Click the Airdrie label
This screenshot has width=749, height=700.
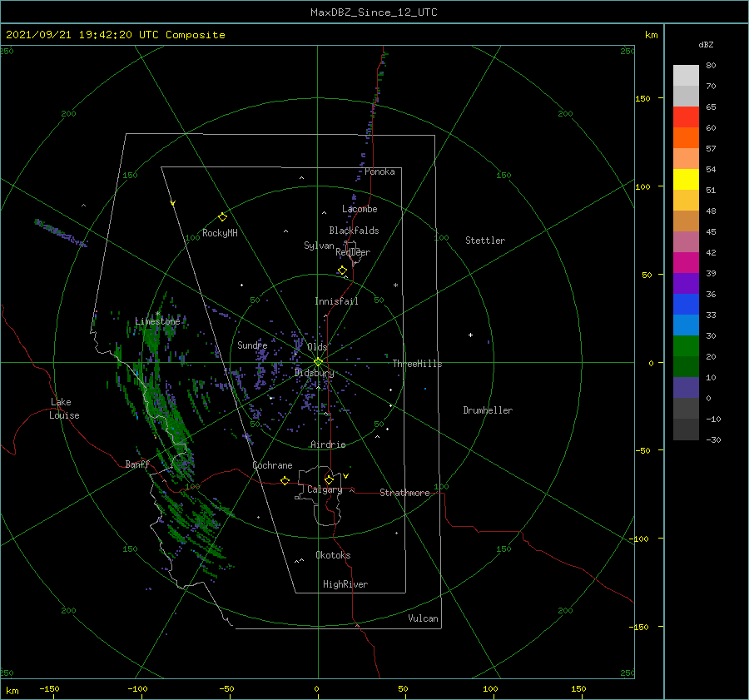pos(328,444)
